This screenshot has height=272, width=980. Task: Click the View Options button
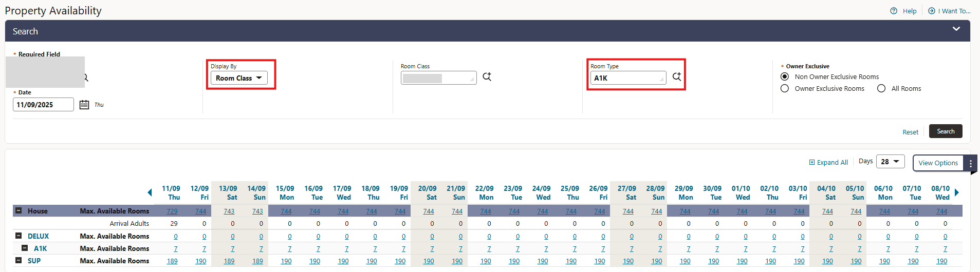[x=938, y=163]
